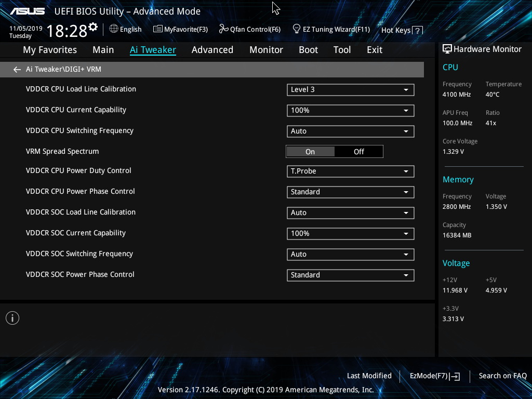Viewport: 532px width, 399px height.
Task: Click the VDDCR SOC Load Line Calibration label
Action: click(x=81, y=212)
